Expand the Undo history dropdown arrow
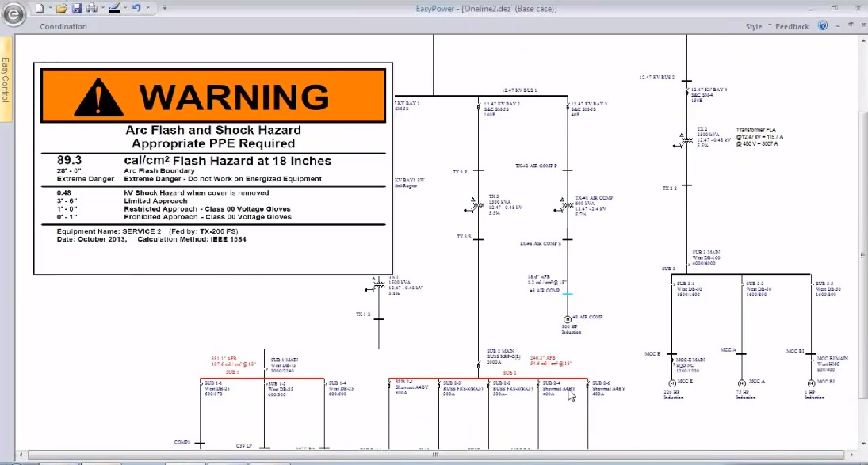This screenshot has height=465, width=868. [148, 8]
